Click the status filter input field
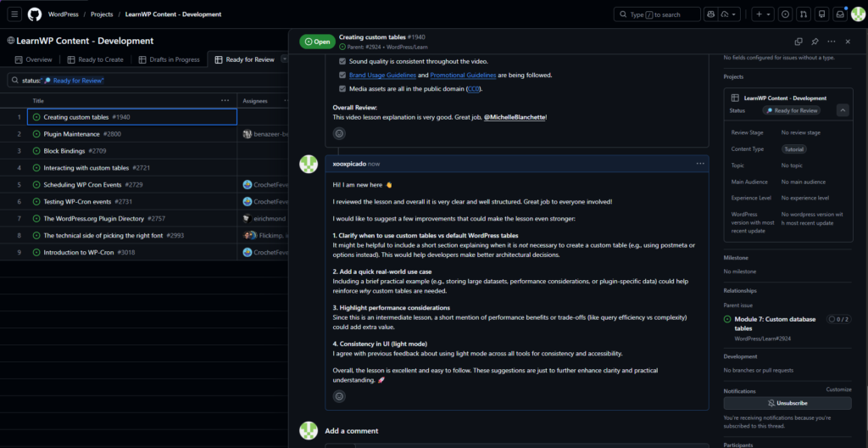The image size is (868, 448). 149,81
